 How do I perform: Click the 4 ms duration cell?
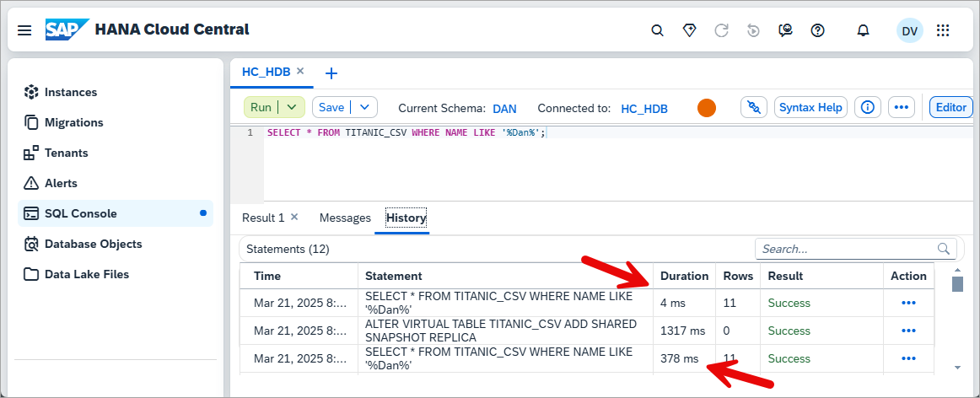(x=684, y=303)
